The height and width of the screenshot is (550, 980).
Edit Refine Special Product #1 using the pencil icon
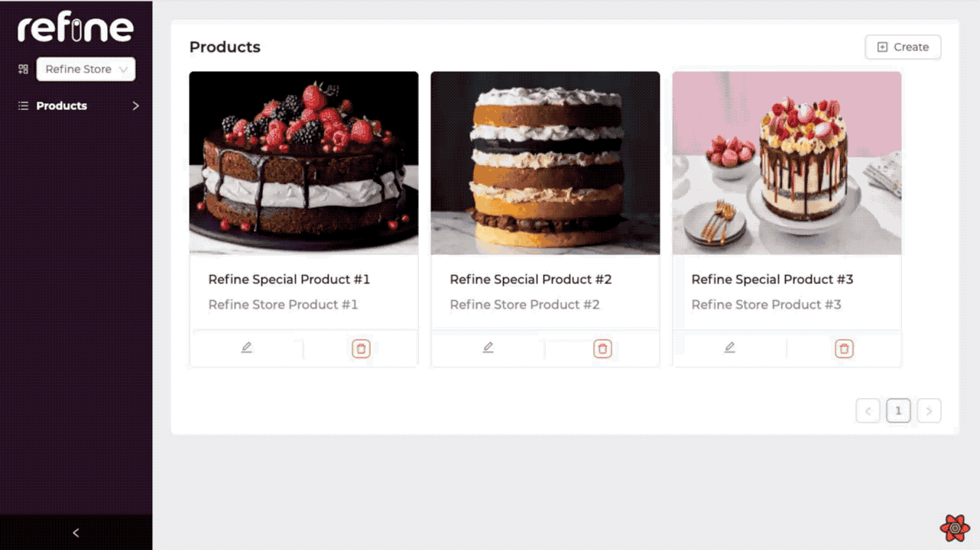pyautogui.click(x=246, y=348)
